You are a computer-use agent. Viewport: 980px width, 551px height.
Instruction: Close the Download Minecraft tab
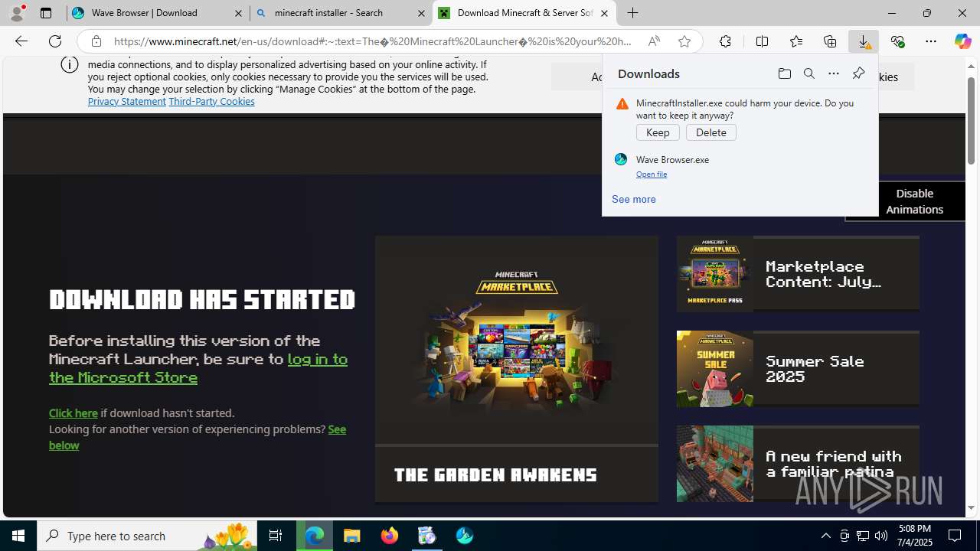pos(604,13)
